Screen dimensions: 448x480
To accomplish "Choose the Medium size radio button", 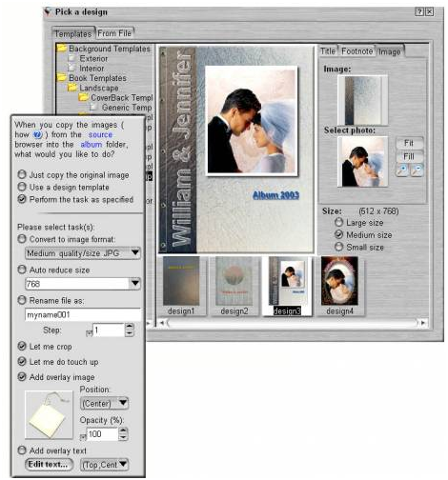I will pyautogui.click(x=339, y=234).
